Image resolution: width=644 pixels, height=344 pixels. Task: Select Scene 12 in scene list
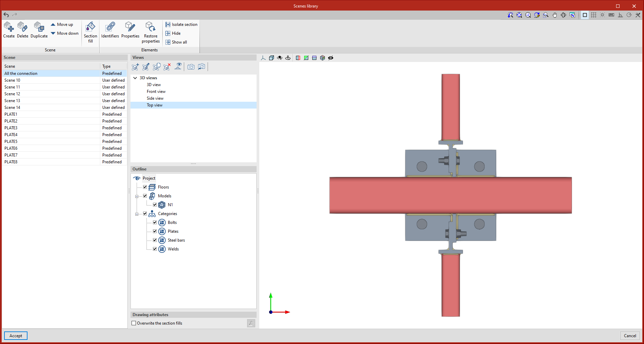tap(12, 94)
